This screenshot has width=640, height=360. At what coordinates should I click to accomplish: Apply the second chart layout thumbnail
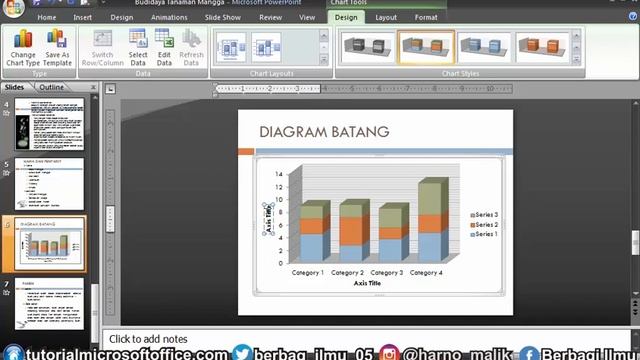(266, 47)
